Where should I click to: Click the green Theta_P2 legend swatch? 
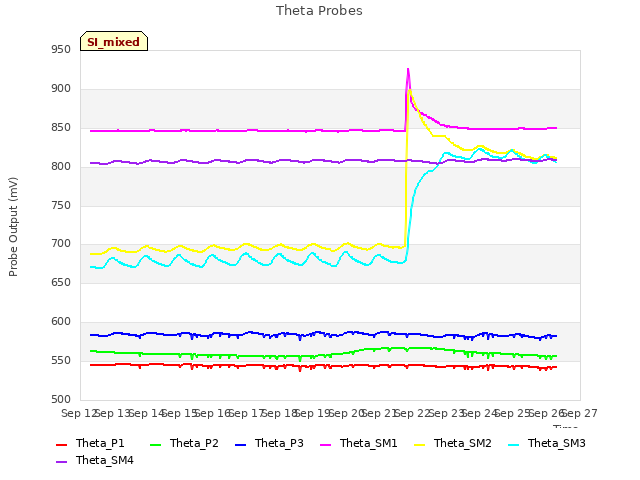click(156, 444)
